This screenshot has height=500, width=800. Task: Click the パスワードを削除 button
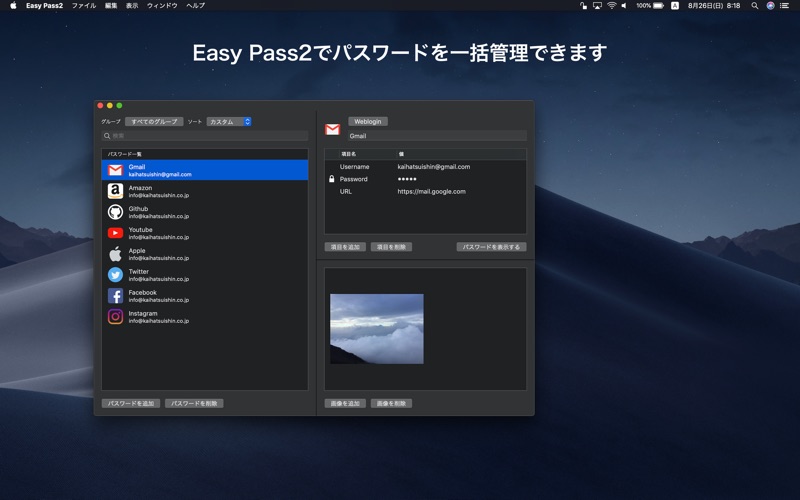click(x=194, y=404)
